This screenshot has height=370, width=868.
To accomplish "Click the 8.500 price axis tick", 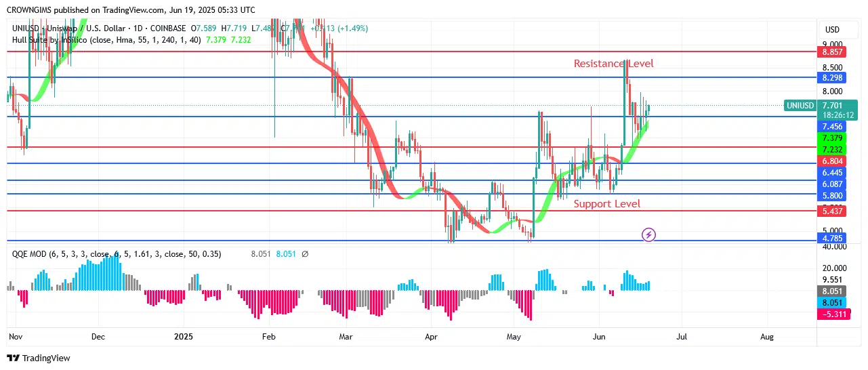I will click(x=832, y=68).
